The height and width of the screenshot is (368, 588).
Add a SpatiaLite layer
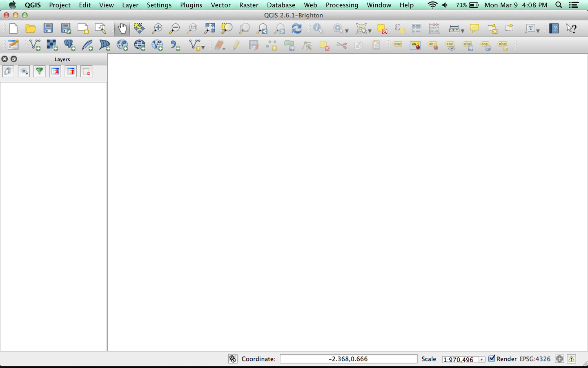87,45
